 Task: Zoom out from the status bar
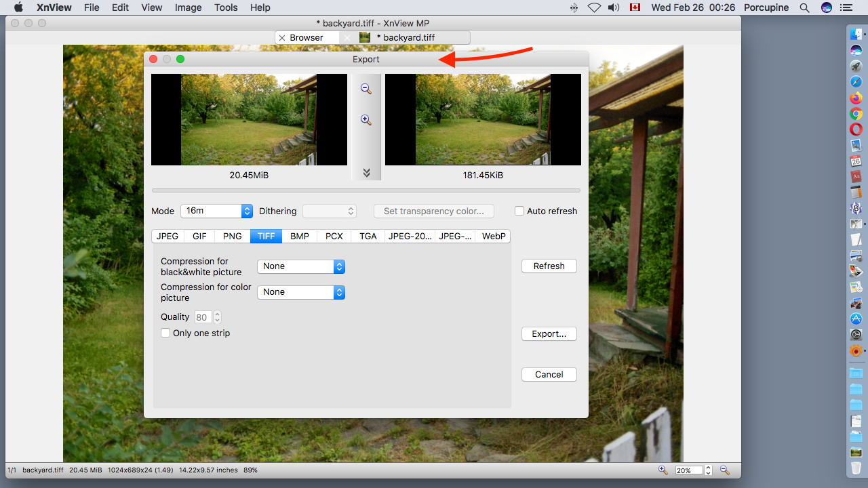[724, 470]
